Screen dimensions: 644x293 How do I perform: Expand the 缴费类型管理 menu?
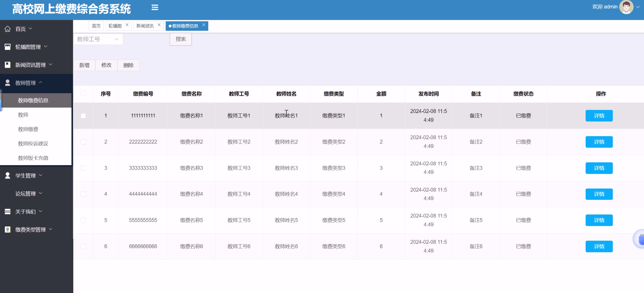[x=36, y=229]
